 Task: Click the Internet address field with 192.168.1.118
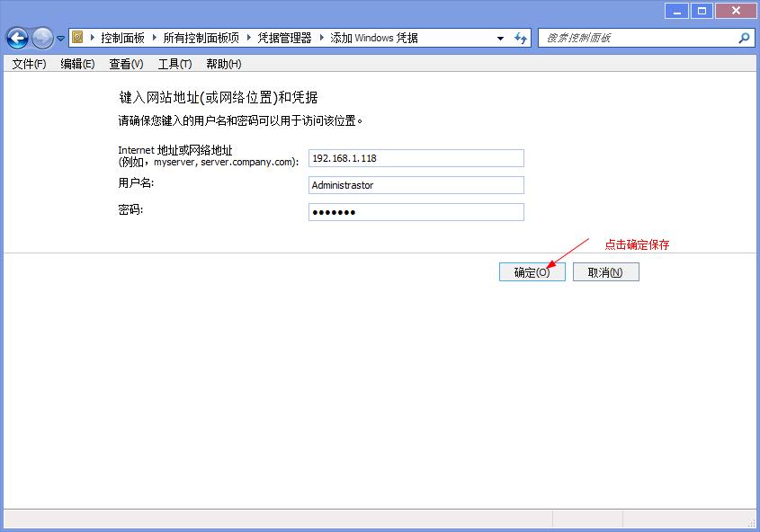(416, 158)
